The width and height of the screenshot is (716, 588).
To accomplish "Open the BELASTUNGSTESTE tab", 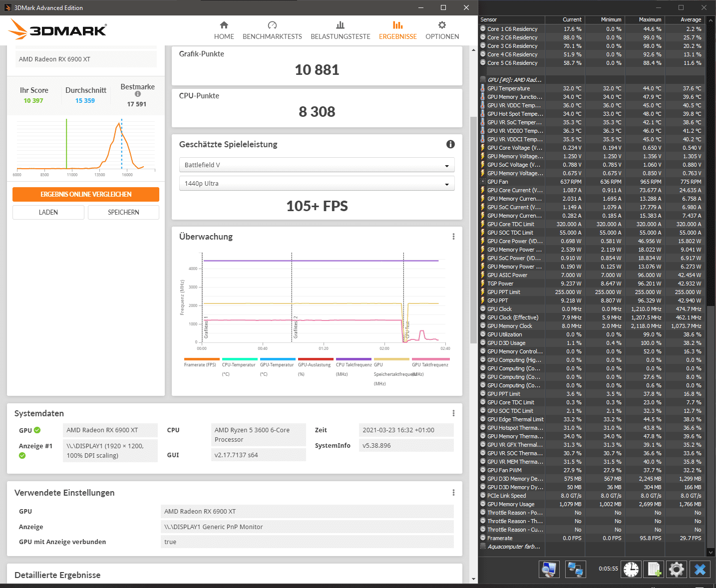I will (x=341, y=30).
